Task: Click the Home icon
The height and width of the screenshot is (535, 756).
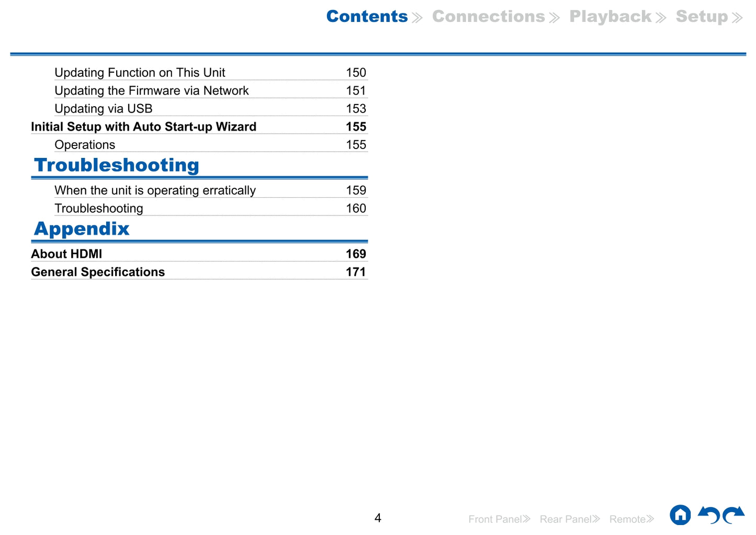Action: pyautogui.click(x=680, y=515)
